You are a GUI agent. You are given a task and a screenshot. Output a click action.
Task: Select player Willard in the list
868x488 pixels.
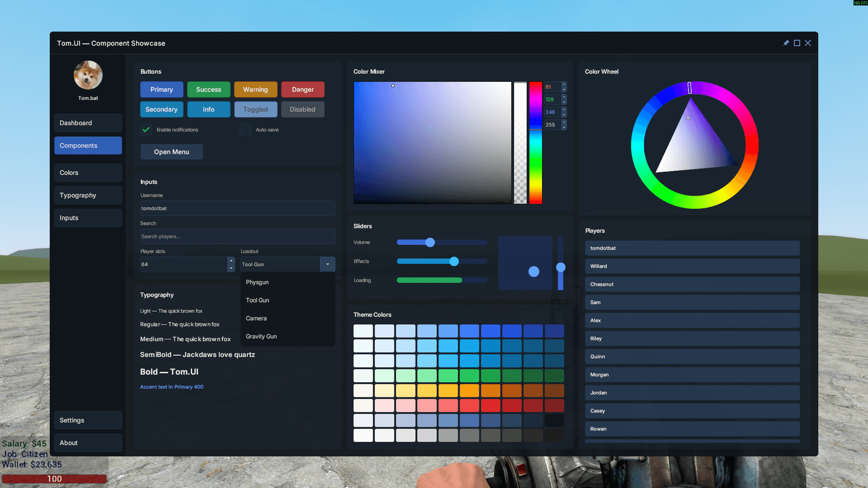(692, 266)
